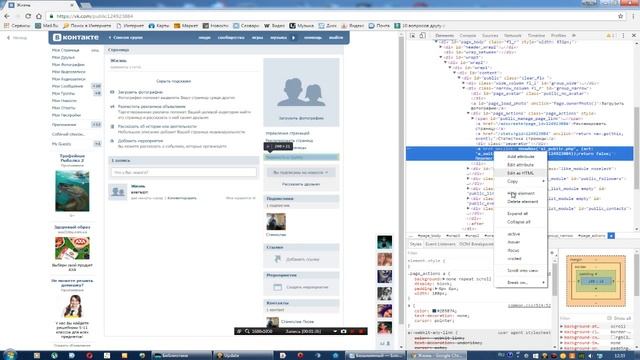This screenshot has width=640, height=360.
Task: Open the Новости bookmark
Action: click(x=216, y=25)
